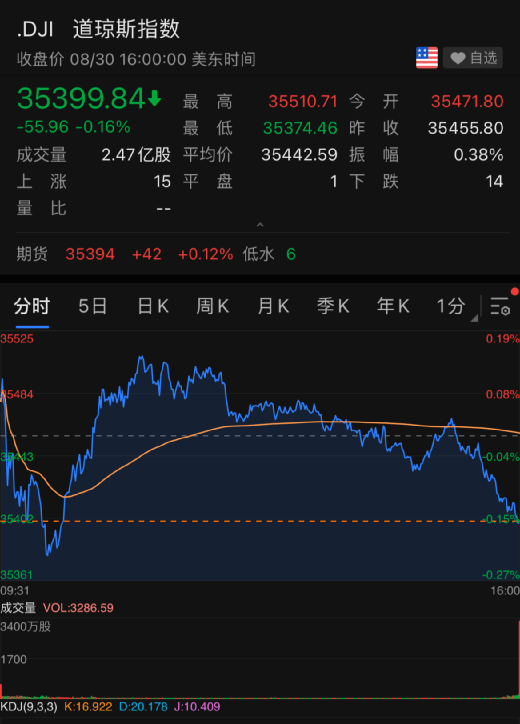Tap the KDJ(9,3,3) indicator label
520x724 pixels.
click(x=29, y=706)
